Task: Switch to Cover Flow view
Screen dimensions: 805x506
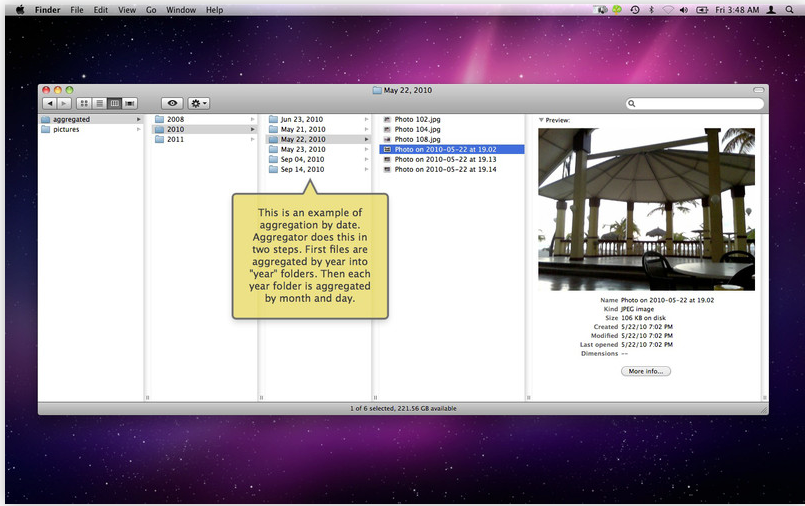Action: [x=130, y=104]
